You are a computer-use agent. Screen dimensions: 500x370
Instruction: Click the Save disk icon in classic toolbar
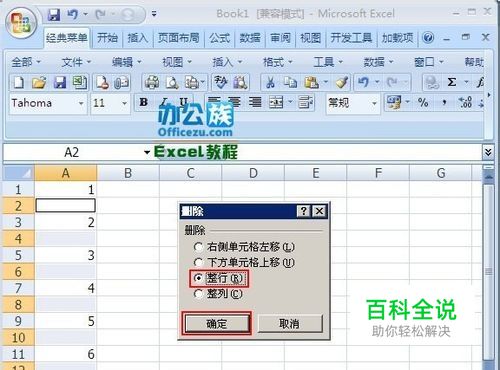(60, 82)
